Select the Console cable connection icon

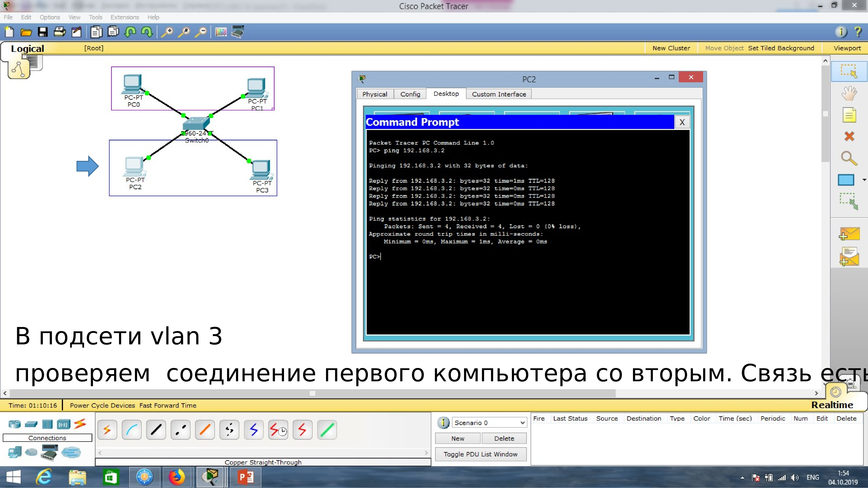click(131, 430)
